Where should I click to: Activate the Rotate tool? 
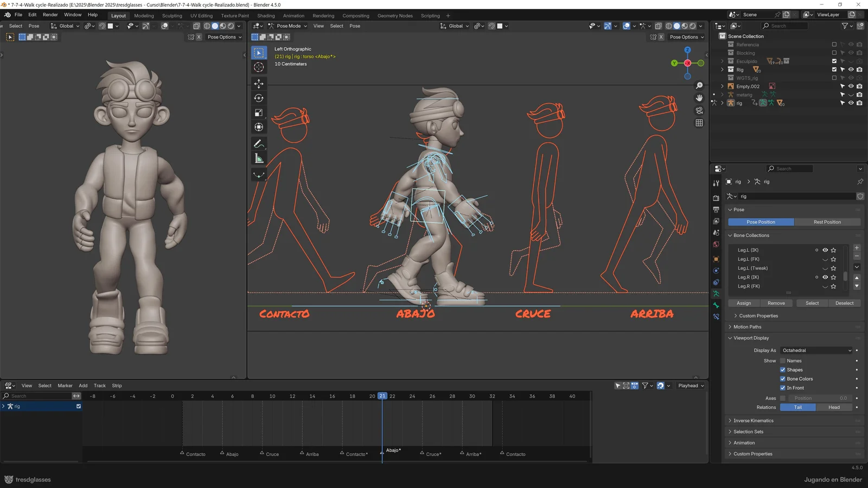pos(259,98)
